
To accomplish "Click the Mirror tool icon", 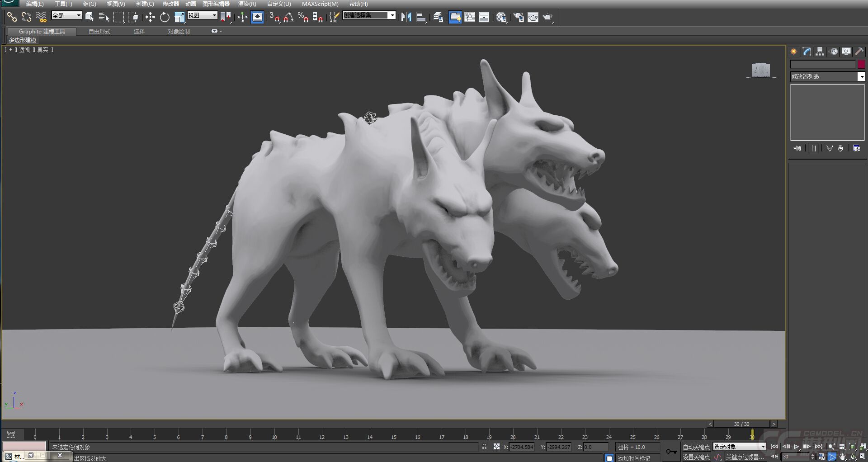I will pos(406,17).
